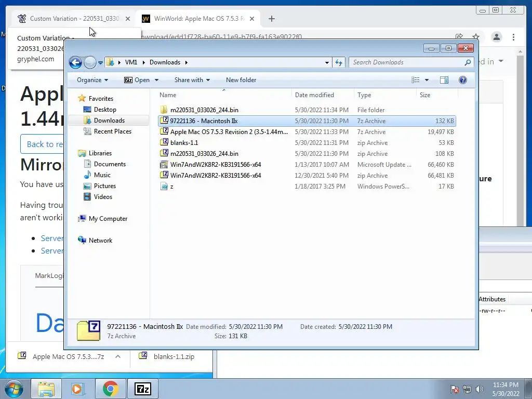Open the Pictures library
This screenshot has width=532, height=399.
click(105, 186)
